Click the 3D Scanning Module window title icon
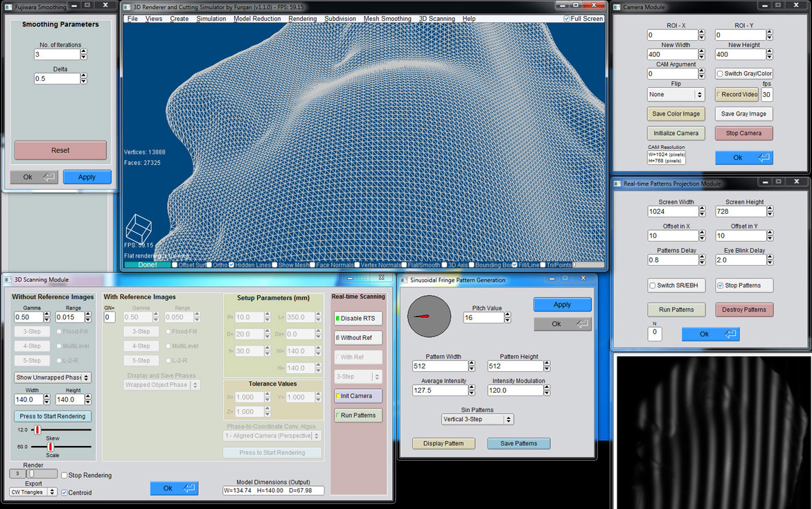The image size is (812, 509). coord(8,280)
